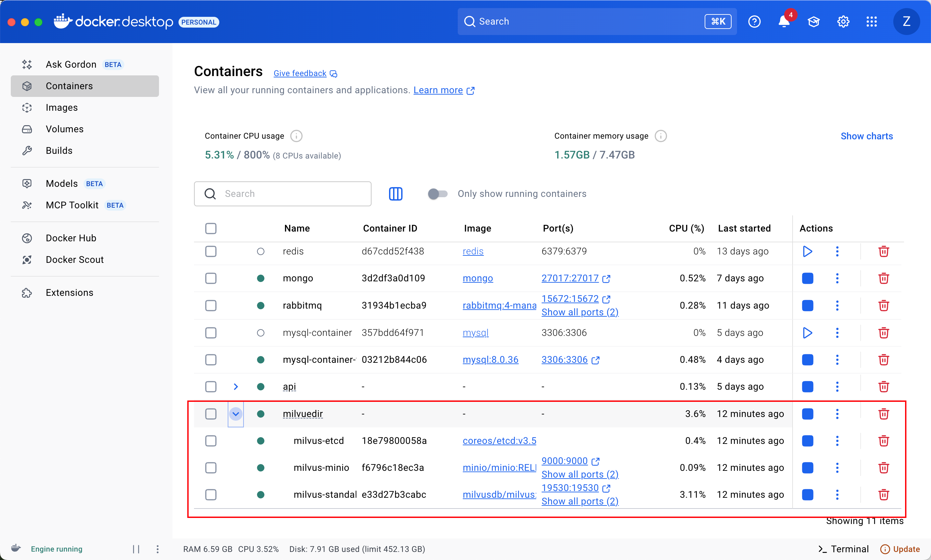The height and width of the screenshot is (560, 931).
Task: Open the coreos/etcd:v3.5 image link
Action: pos(499,441)
